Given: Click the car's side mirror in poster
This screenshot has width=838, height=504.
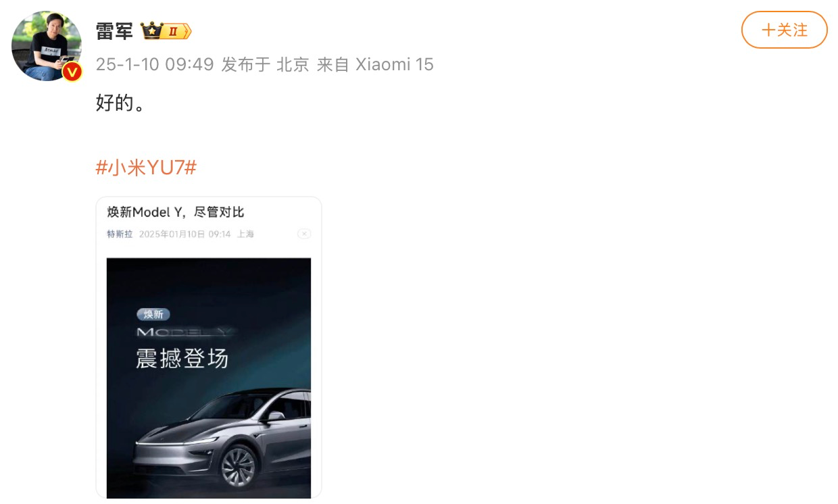Looking at the screenshot, I should pyautogui.click(x=274, y=416).
